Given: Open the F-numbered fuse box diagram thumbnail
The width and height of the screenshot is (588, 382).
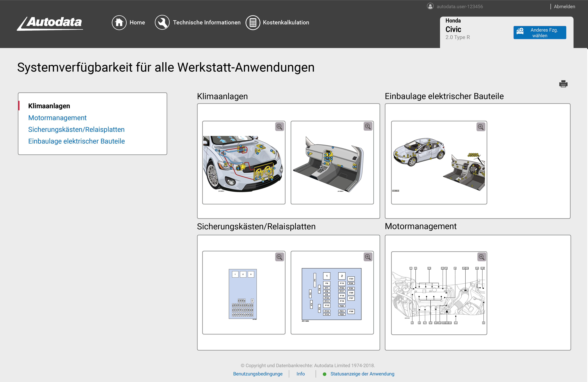Looking at the screenshot, I should pyautogui.click(x=331, y=294).
